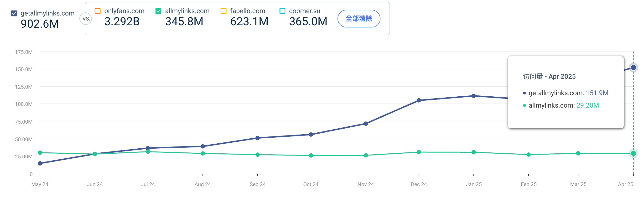This screenshot has height=198, width=644.
Task: Select getallmylinks.com blue point at Sep 24
Action: 258,138
